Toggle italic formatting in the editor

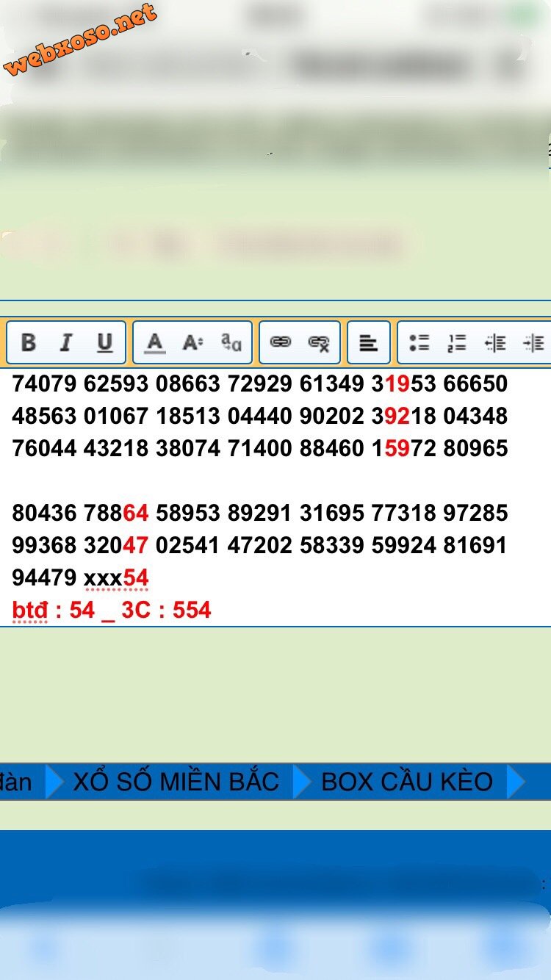[66, 342]
